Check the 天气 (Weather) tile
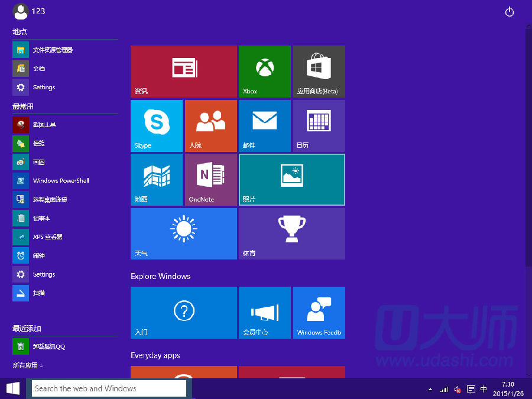532x399 pixels. (183, 233)
